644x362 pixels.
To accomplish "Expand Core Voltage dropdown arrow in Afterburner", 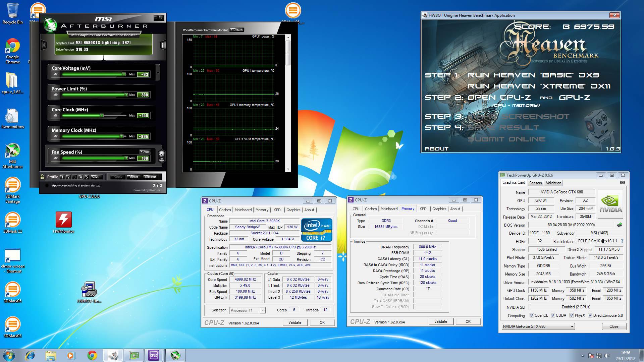I will tap(158, 73).
